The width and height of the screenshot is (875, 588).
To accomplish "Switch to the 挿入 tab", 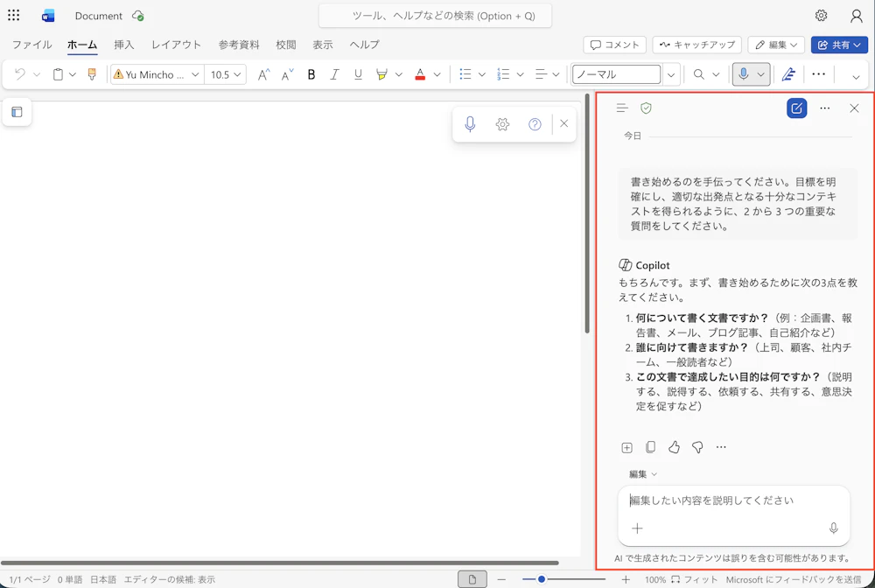I will click(x=124, y=45).
